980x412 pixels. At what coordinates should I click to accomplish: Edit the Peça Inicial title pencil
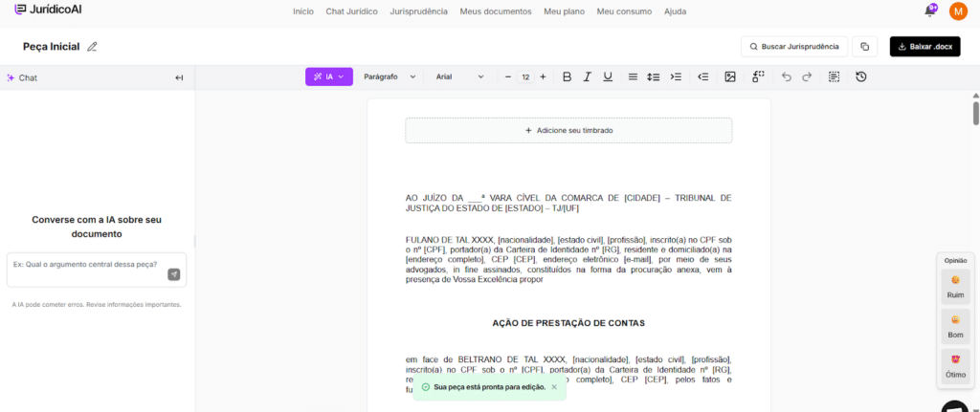pos(93,47)
